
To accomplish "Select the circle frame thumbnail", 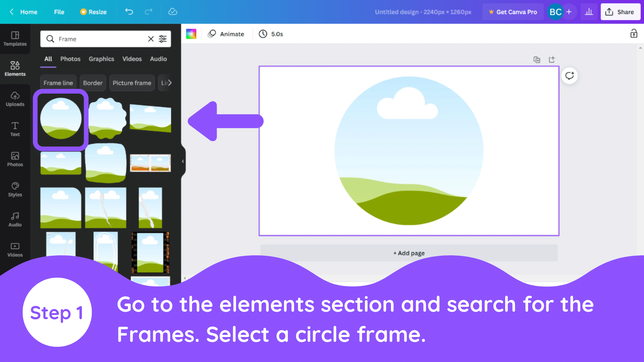I will click(61, 119).
